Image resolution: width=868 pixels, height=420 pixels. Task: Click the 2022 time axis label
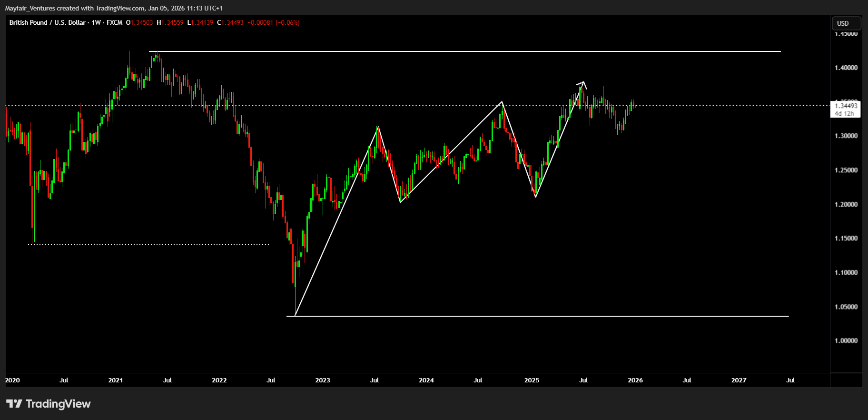point(219,380)
